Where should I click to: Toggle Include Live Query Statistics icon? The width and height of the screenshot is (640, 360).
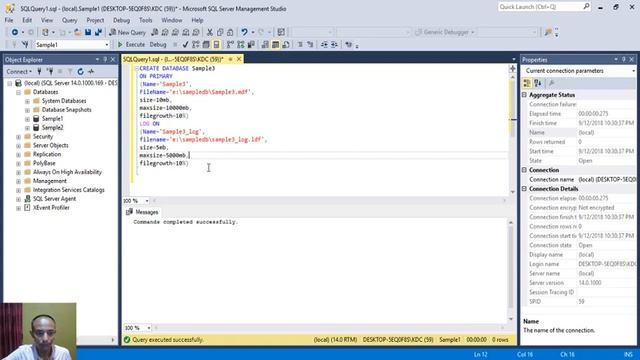tap(241, 44)
